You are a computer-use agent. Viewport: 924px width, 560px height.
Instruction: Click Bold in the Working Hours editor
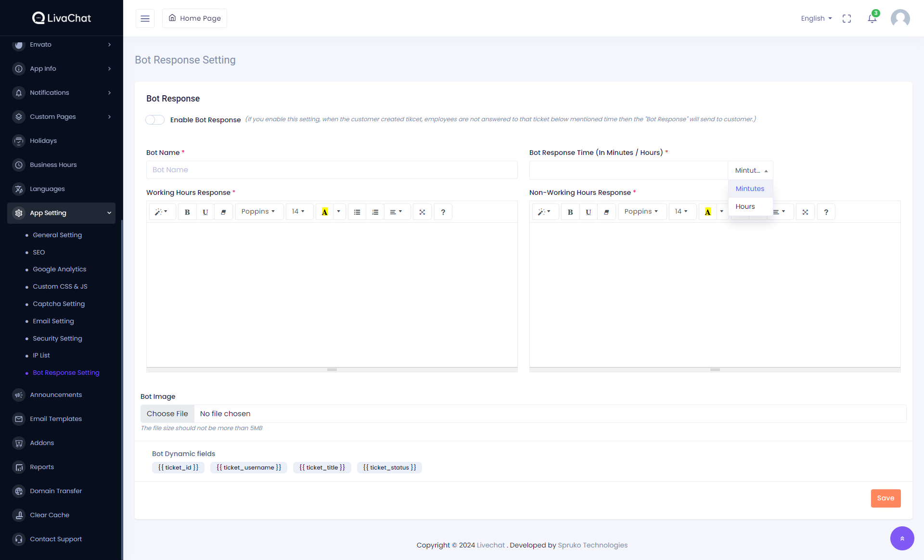point(187,212)
